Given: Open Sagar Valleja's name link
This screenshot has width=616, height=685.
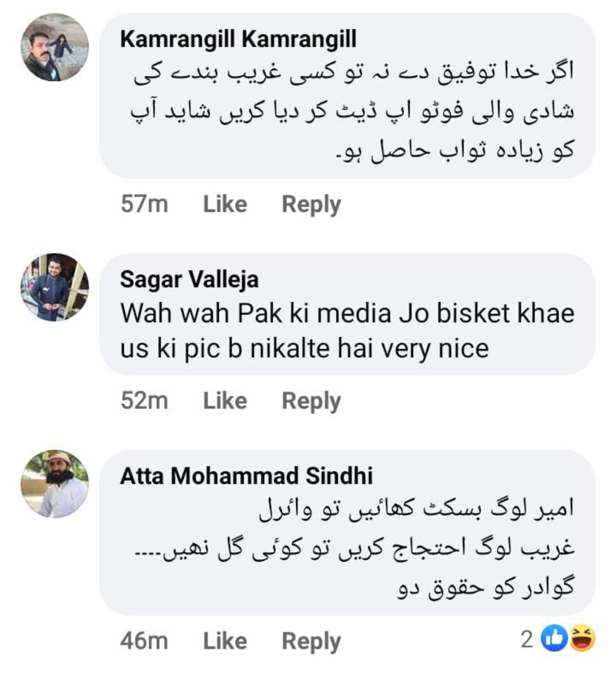Looking at the screenshot, I should (x=189, y=280).
